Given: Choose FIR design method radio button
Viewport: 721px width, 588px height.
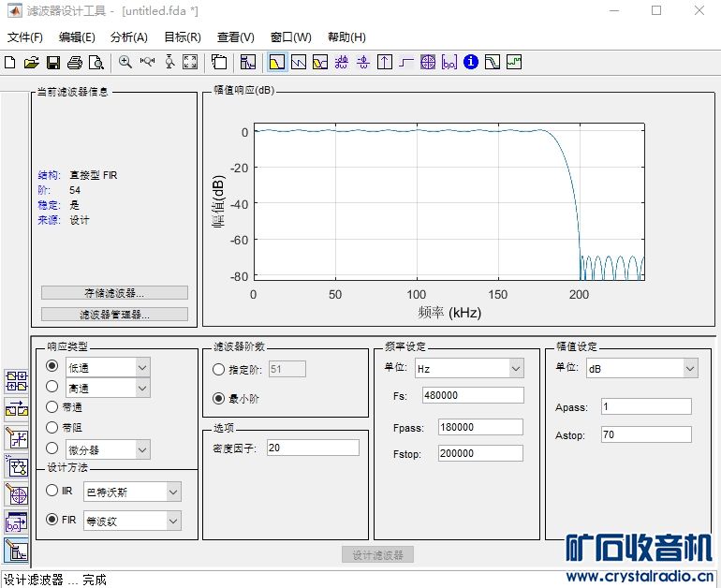Looking at the screenshot, I should [61, 520].
